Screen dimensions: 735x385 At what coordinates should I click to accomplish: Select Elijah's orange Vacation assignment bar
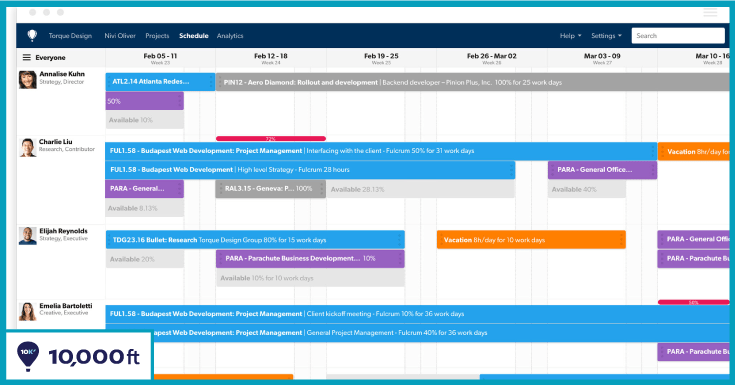531,240
